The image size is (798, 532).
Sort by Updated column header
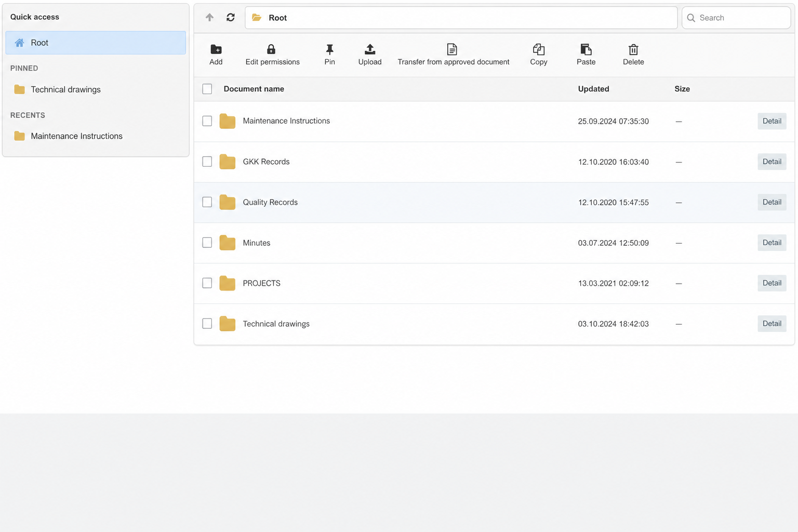593,89
